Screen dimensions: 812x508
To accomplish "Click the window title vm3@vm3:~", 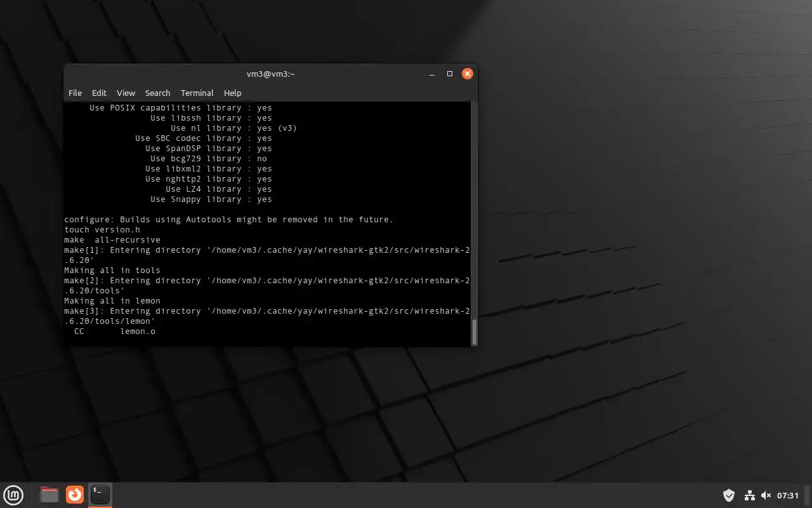I will (x=271, y=74).
